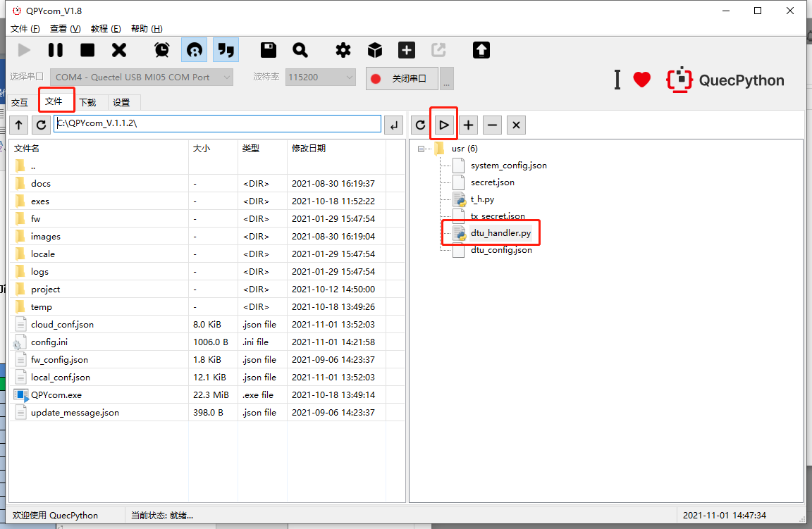Click the pause icon in the toolbar
812x529 pixels.
coord(56,50)
